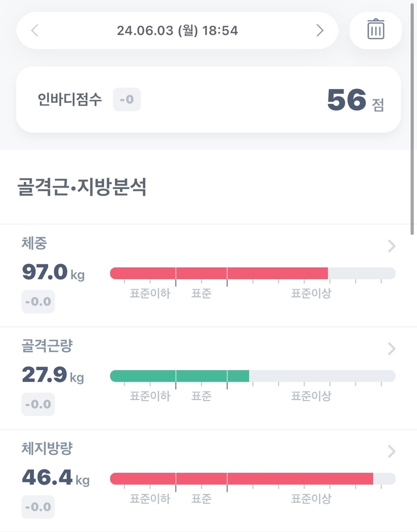Tap the 46.4 kg body fat value
Screen dimensions: 417x532
point(56,478)
